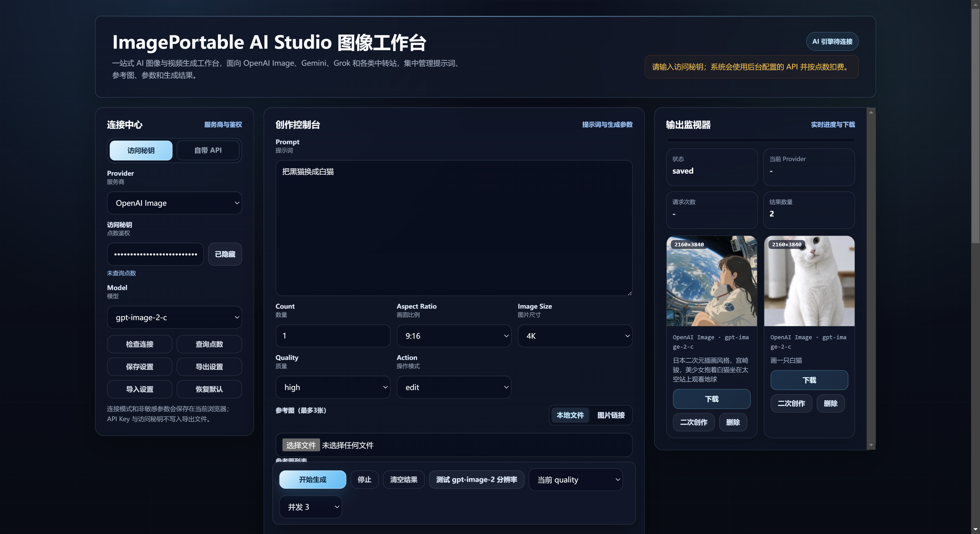The width and height of the screenshot is (980, 534).
Task: Click the 未选择任何文件 text
Action: click(348, 445)
